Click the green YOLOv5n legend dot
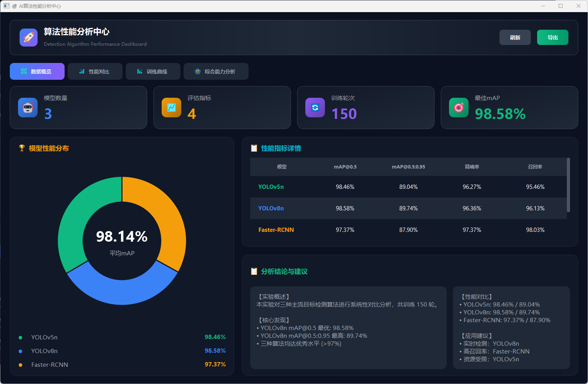 tap(20, 337)
